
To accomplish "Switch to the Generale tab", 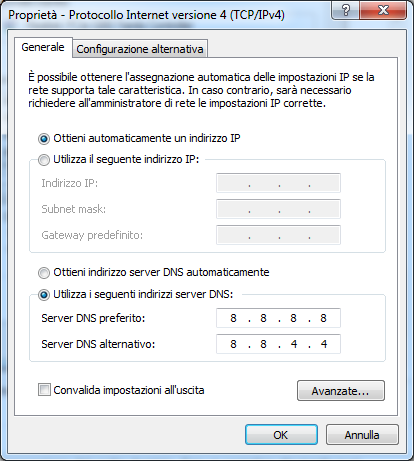I will pyautogui.click(x=43, y=47).
